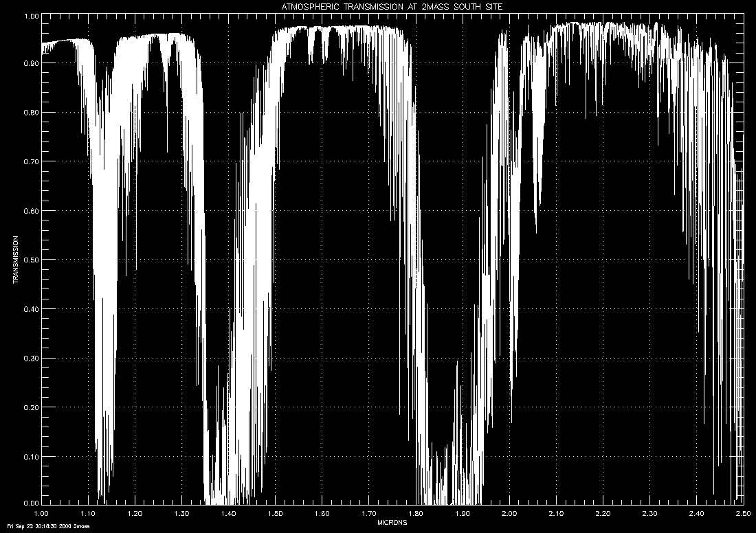The image size is (756, 533).
Task: Click the 2.20 tick label on the x-axis
Action: pos(603,513)
